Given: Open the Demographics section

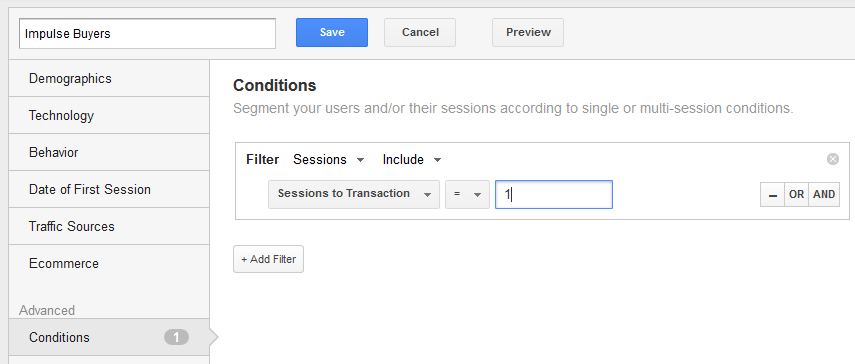Looking at the screenshot, I should (109, 78).
